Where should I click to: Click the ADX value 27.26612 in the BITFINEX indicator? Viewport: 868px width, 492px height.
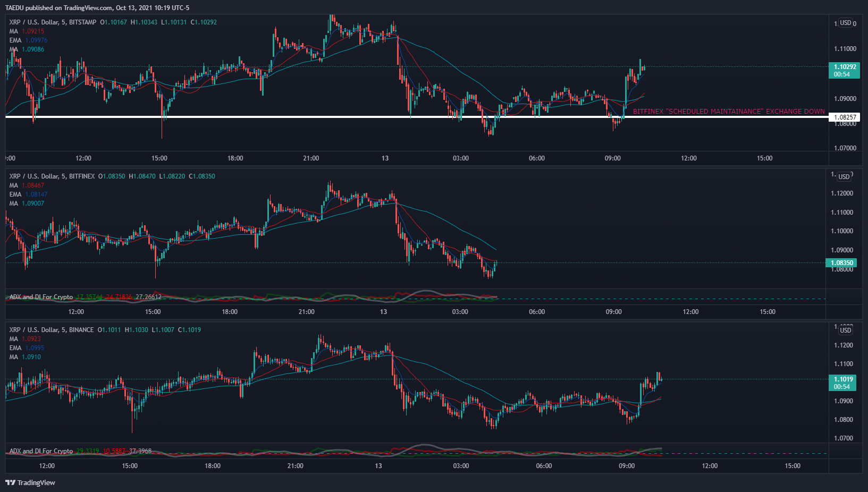click(148, 297)
